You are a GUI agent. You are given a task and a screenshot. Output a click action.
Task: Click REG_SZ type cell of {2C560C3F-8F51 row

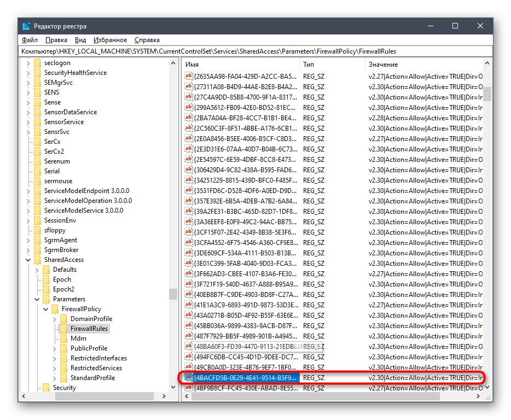[313, 129]
